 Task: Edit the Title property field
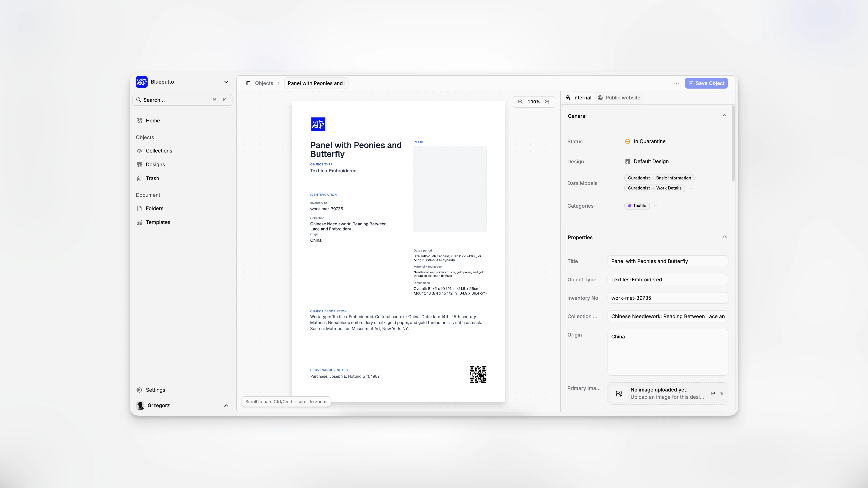[668, 261]
